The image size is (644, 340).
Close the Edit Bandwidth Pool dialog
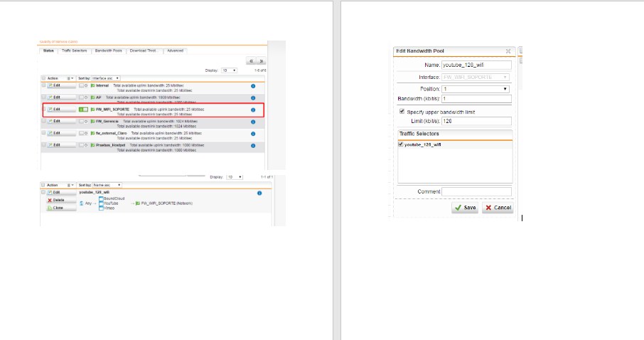[508, 51]
